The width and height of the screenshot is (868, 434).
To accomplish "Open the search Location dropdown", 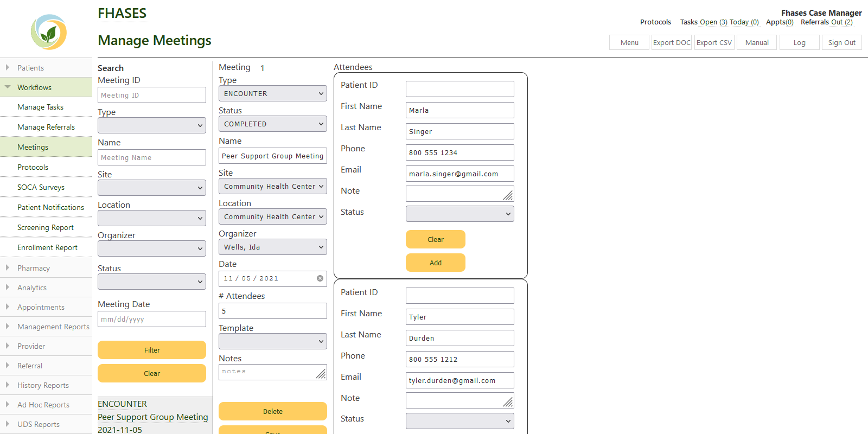I will (152, 218).
